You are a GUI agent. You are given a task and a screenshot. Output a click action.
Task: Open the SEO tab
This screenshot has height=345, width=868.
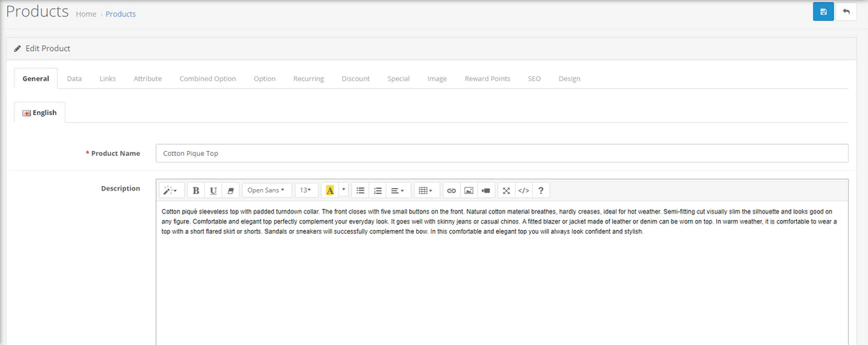[x=534, y=78]
